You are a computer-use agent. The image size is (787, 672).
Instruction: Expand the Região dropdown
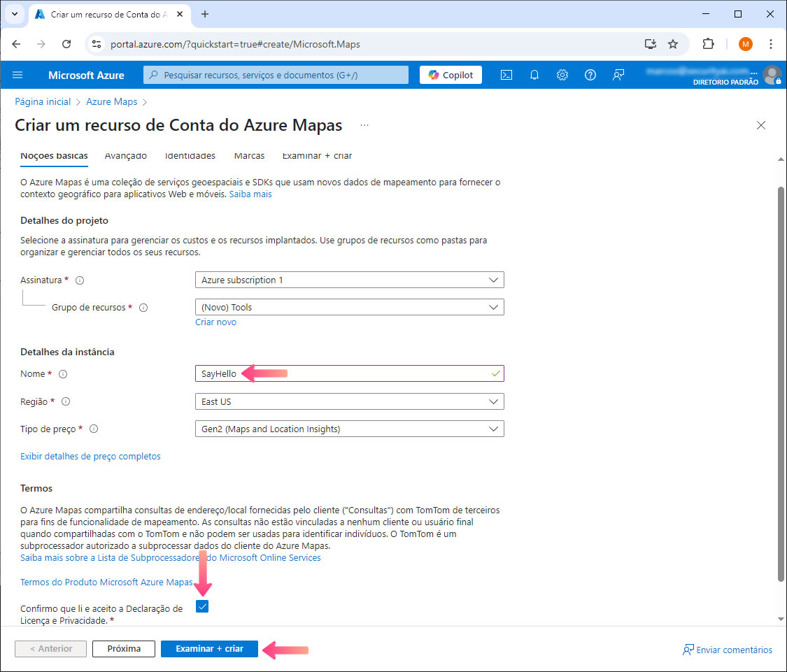pyautogui.click(x=349, y=401)
